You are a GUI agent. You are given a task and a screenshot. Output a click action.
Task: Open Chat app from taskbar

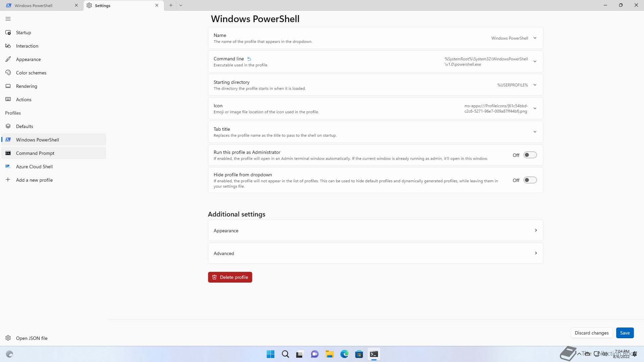tap(315, 354)
